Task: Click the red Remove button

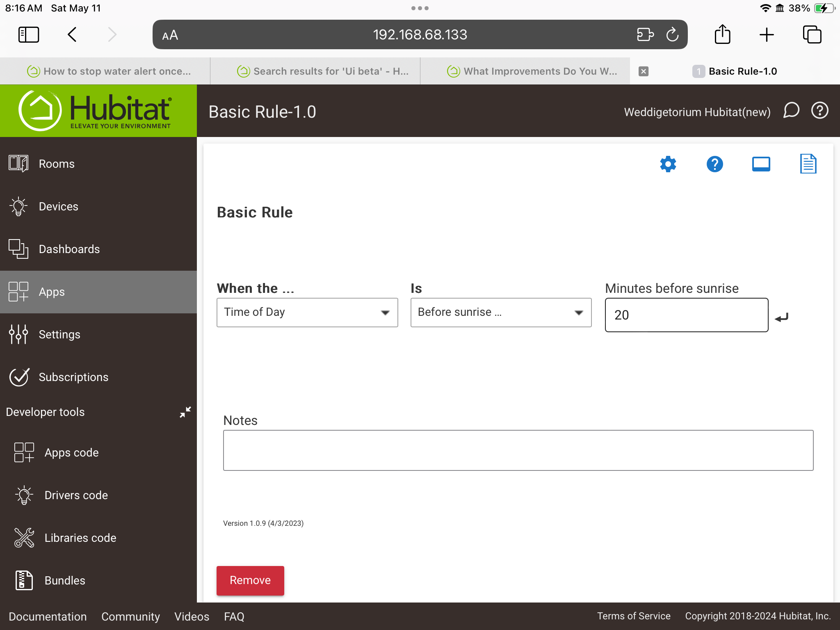Action: pos(250,580)
